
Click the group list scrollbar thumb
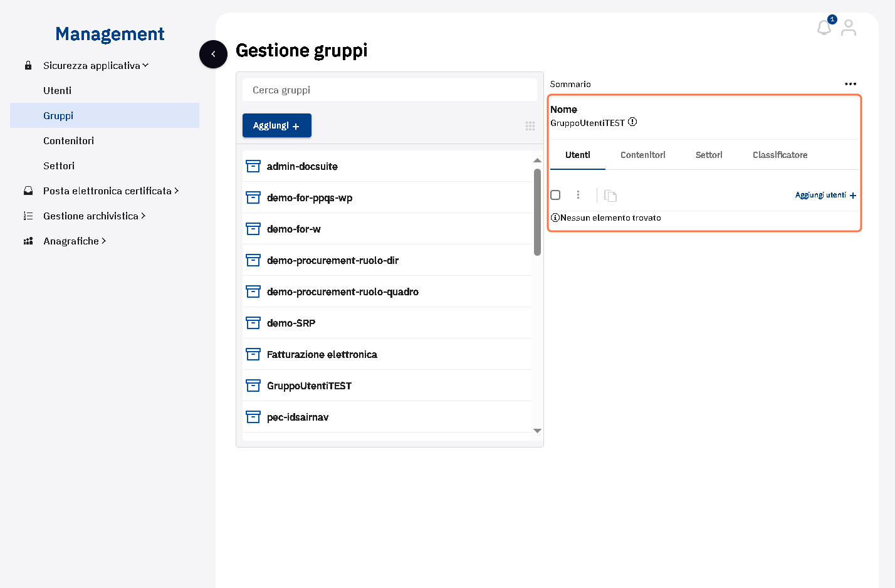pos(537,212)
